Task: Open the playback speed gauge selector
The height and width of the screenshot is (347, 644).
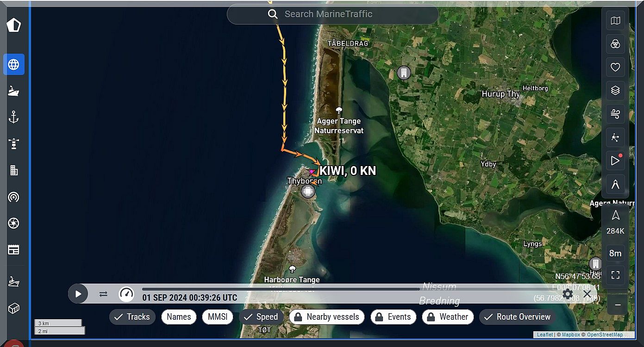Action: [x=126, y=294]
